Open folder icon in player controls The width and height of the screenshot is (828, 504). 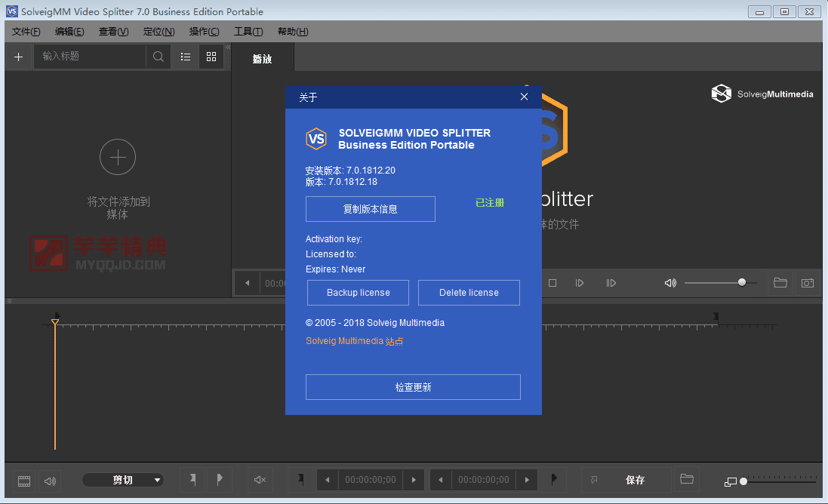click(780, 283)
